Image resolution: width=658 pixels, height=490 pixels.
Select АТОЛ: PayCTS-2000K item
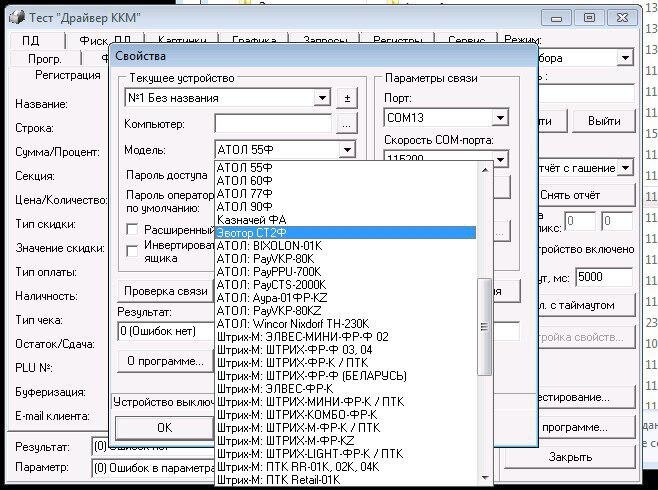(x=346, y=285)
